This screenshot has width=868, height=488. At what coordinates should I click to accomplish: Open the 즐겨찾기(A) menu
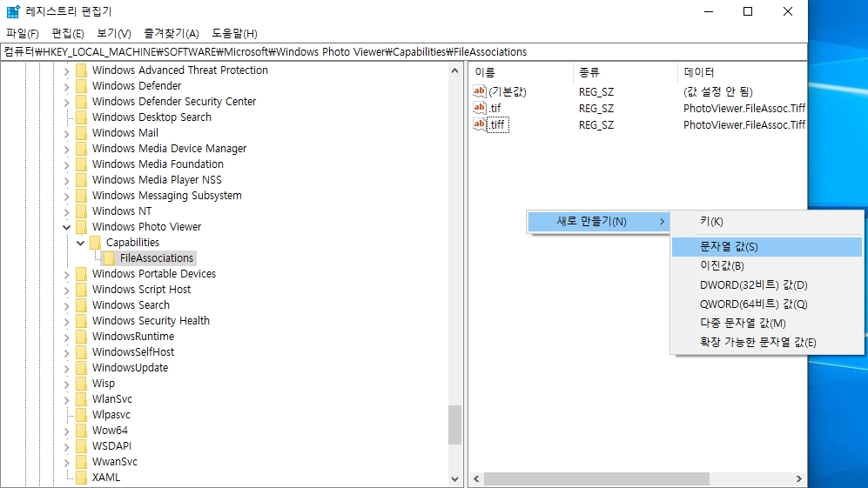point(171,34)
